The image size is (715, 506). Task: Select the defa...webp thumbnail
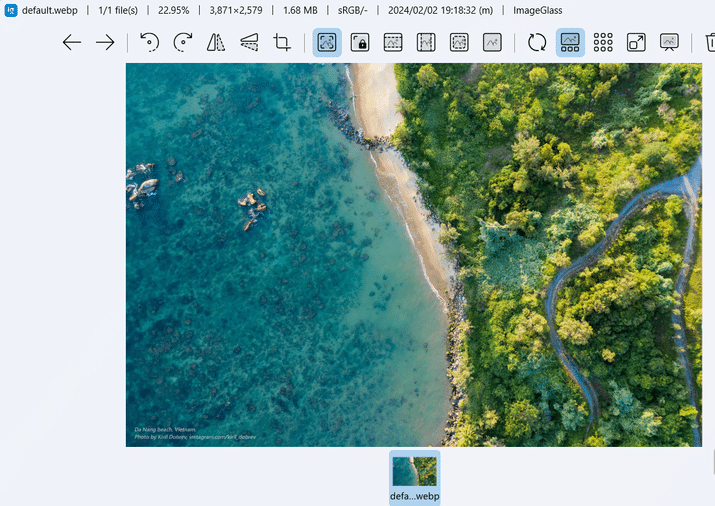tap(414, 478)
